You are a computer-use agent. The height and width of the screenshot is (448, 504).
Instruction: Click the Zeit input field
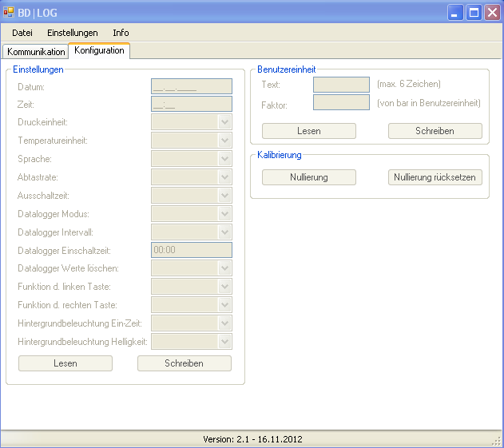192,104
